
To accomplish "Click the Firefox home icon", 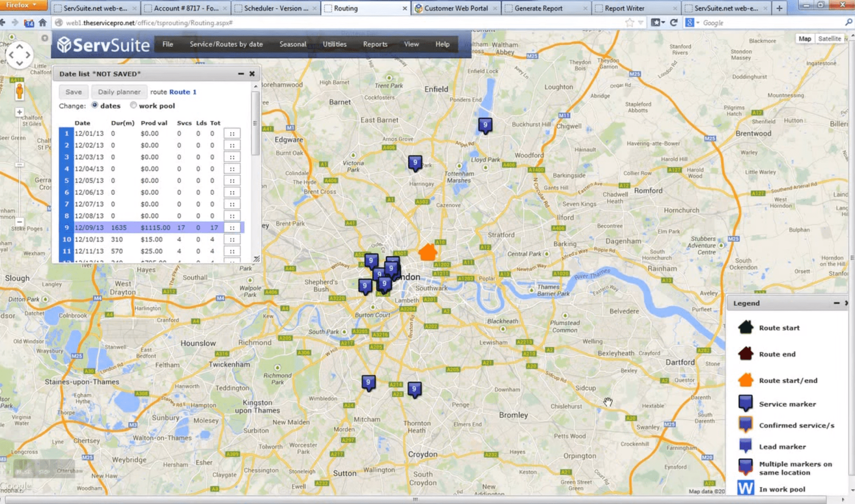I will click(42, 22).
